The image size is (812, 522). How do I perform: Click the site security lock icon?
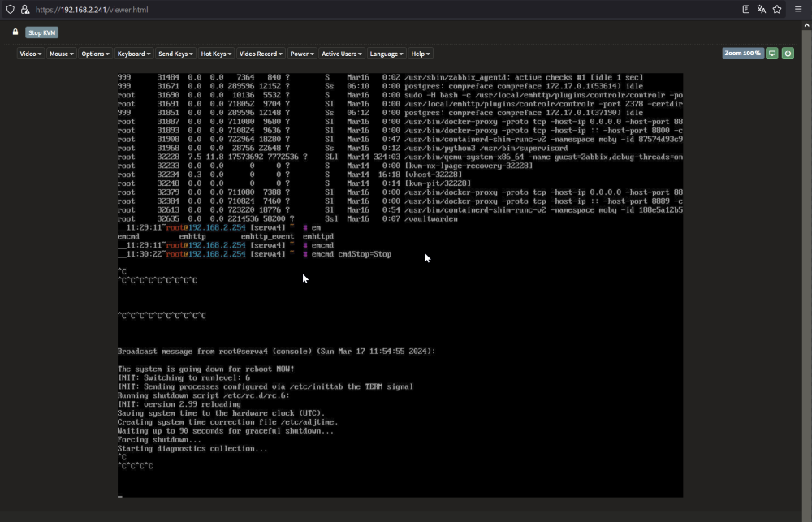click(x=25, y=9)
